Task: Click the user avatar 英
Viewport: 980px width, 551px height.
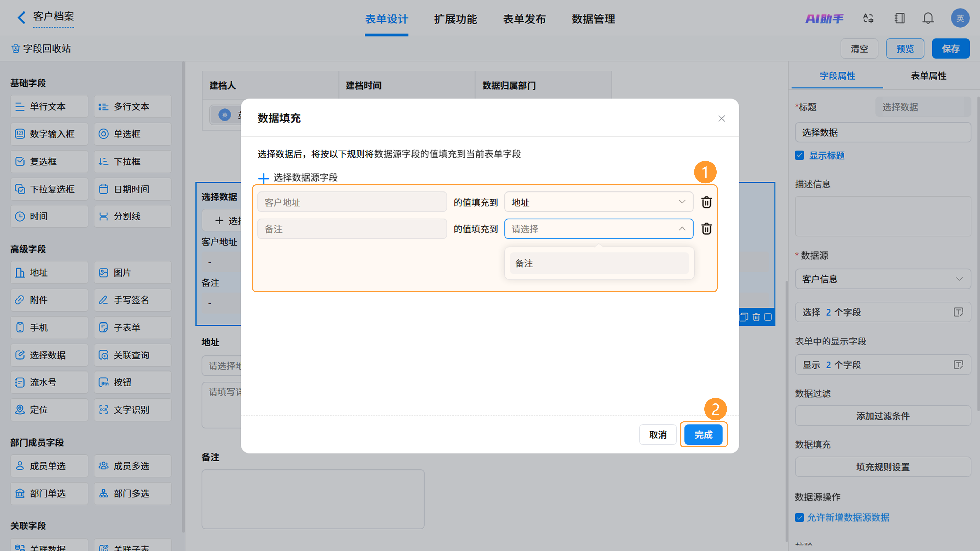Action: coord(960,18)
